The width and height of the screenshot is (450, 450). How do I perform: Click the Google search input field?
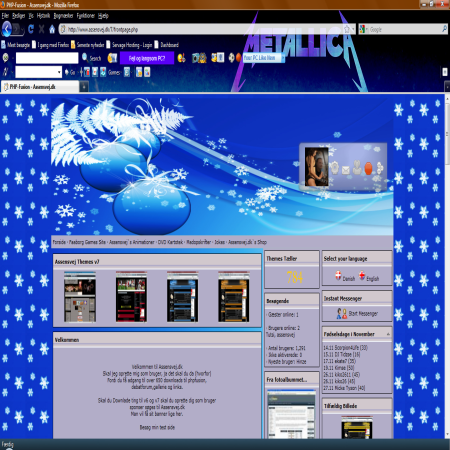pyautogui.click(x=404, y=29)
